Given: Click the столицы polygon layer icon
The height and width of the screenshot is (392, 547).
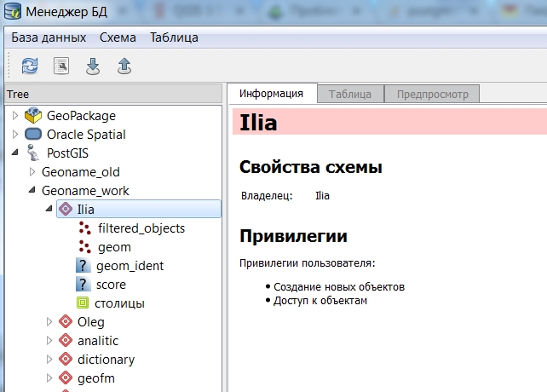Looking at the screenshot, I should pos(83,303).
